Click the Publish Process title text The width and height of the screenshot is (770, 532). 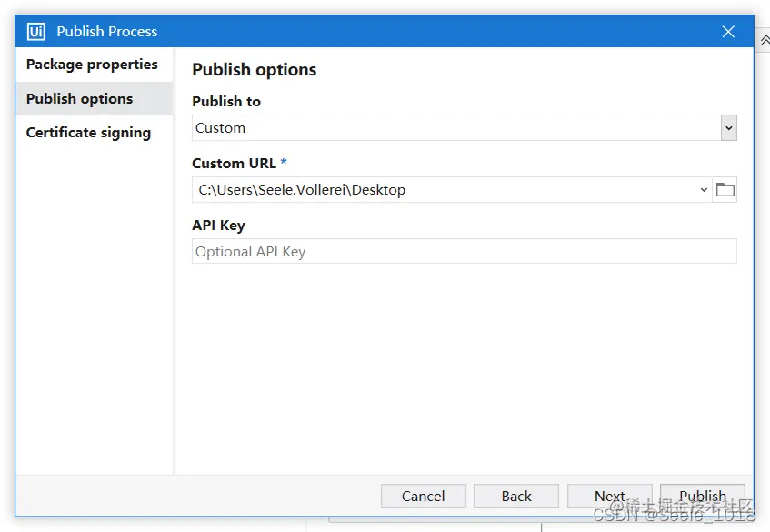pyautogui.click(x=107, y=32)
